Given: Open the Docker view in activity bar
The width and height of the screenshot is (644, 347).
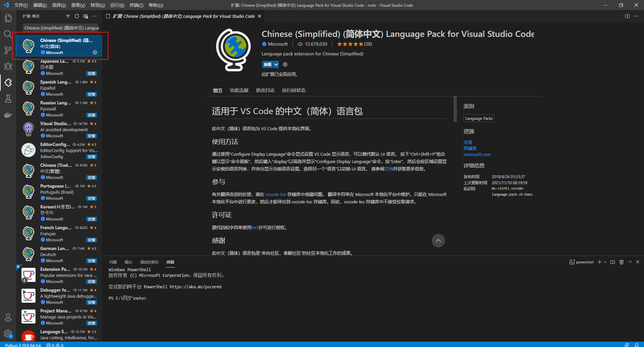Looking at the screenshot, I should click(8, 115).
